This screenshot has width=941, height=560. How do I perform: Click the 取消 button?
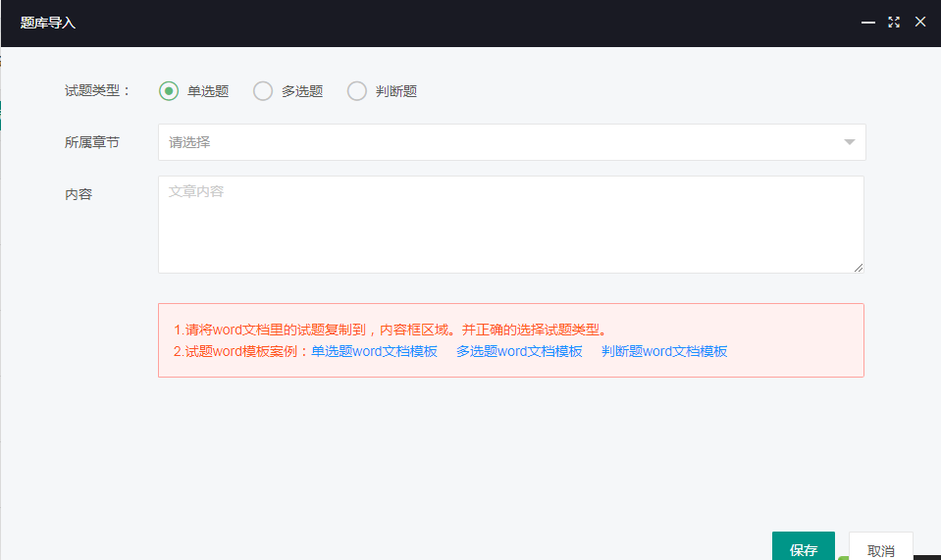click(x=881, y=546)
